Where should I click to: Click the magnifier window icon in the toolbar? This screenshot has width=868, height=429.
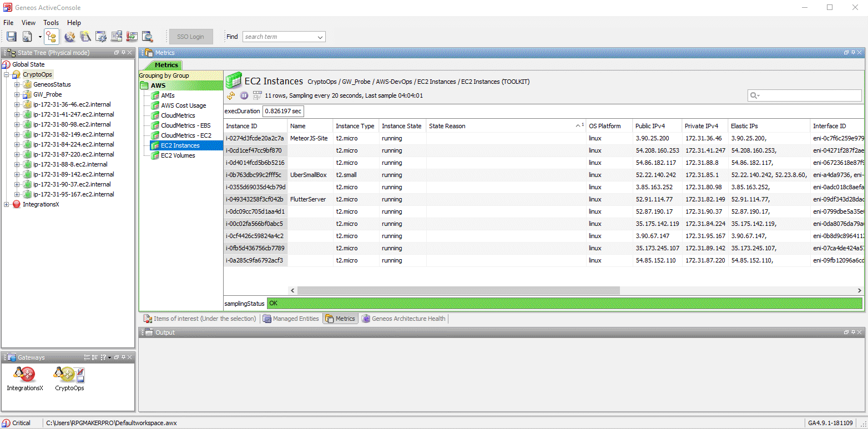(x=147, y=37)
